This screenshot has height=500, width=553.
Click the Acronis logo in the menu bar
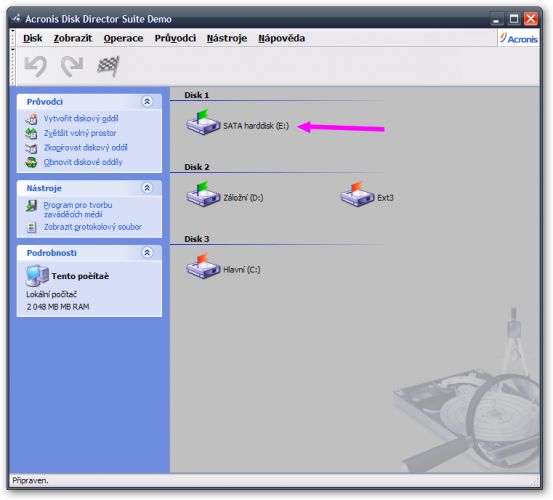coord(518,38)
